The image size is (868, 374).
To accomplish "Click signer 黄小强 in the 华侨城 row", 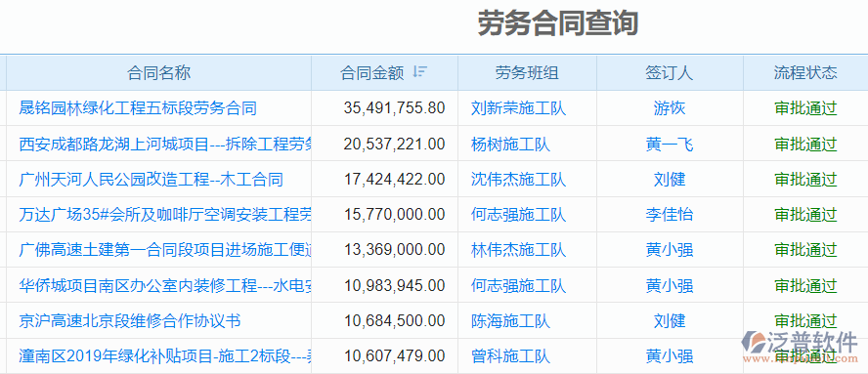I will [x=670, y=286].
